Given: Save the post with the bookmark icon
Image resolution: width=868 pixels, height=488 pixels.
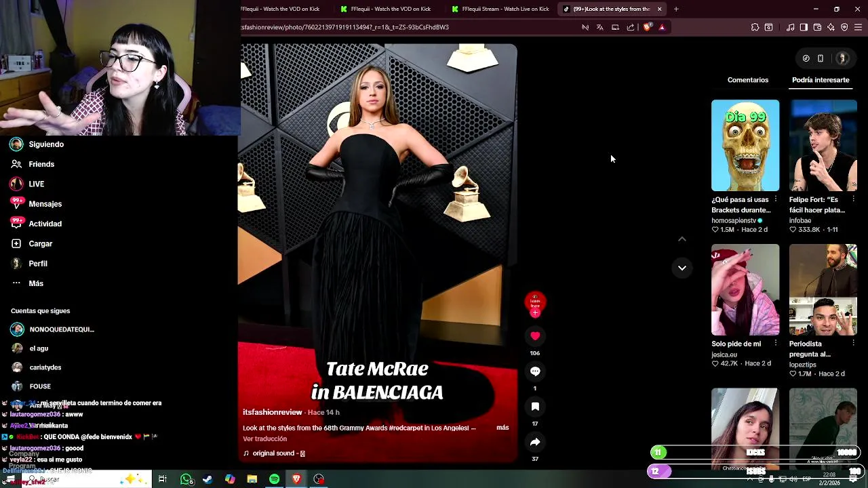Looking at the screenshot, I should pos(535,406).
